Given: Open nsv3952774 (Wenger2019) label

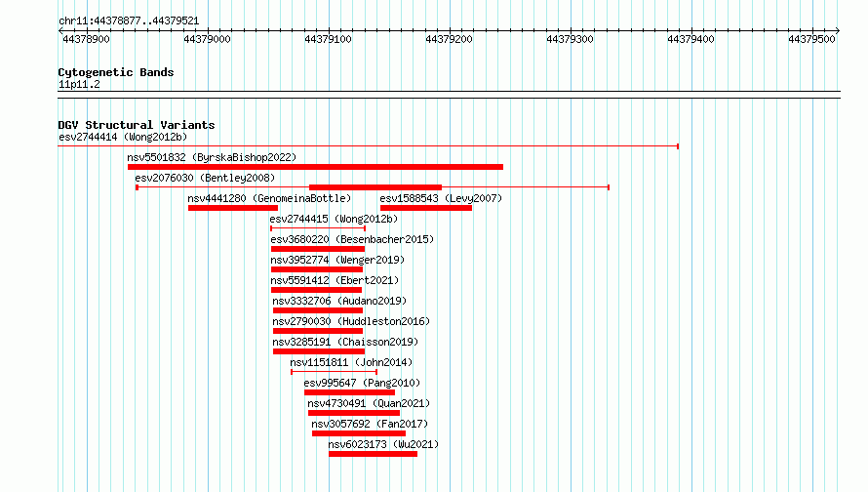Looking at the screenshot, I should (337, 260).
